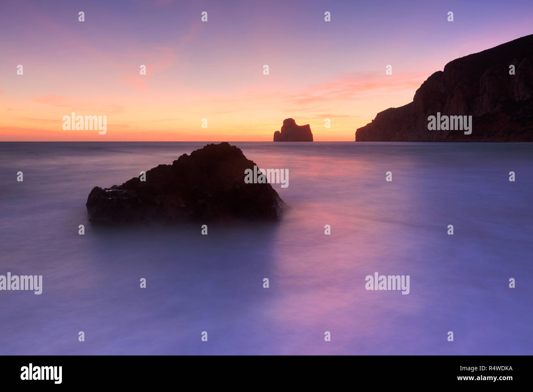Screen dimensions: 533x392
Task: Click the alamy logo in the footer bar
Action: click(41, 374)
